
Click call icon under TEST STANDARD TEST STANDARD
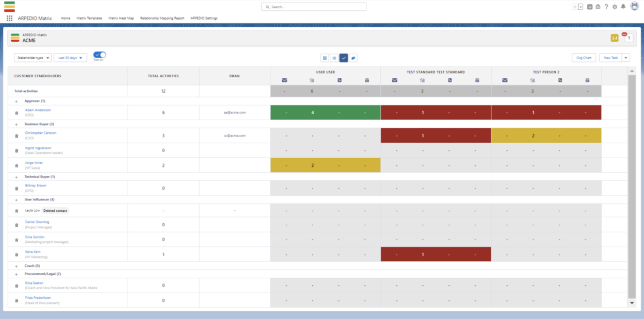click(449, 80)
